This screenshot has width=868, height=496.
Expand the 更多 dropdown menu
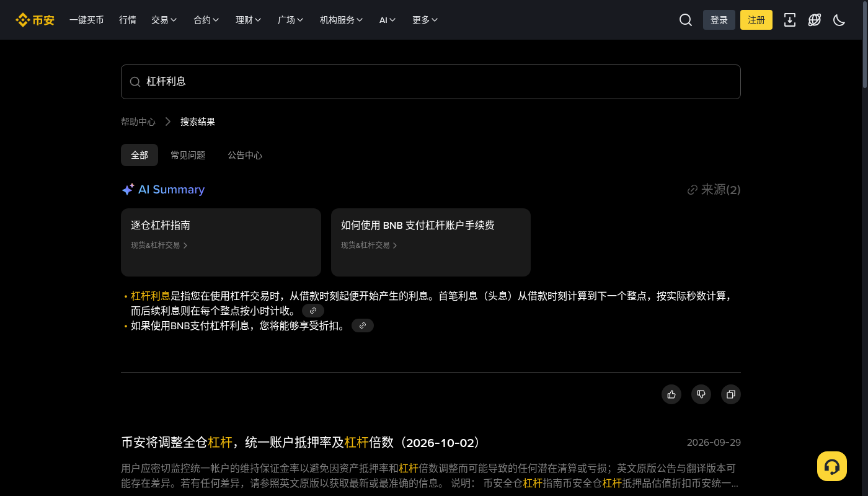tap(425, 20)
